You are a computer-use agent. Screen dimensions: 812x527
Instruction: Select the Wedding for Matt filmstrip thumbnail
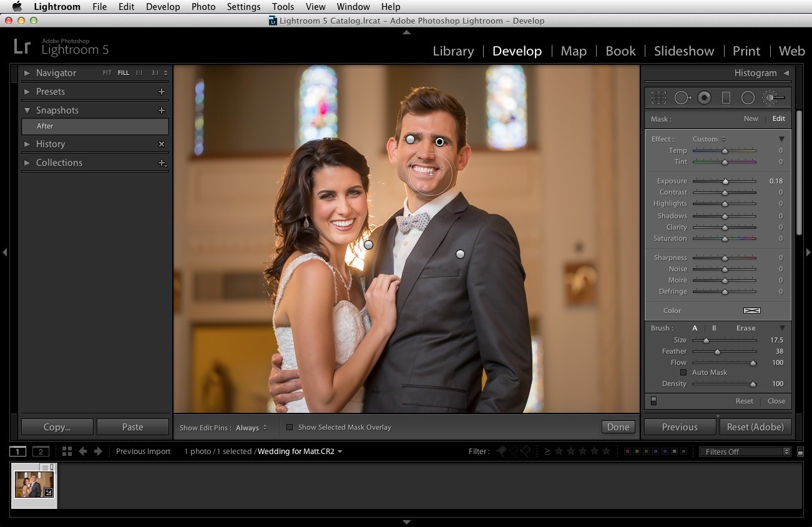click(x=34, y=485)
